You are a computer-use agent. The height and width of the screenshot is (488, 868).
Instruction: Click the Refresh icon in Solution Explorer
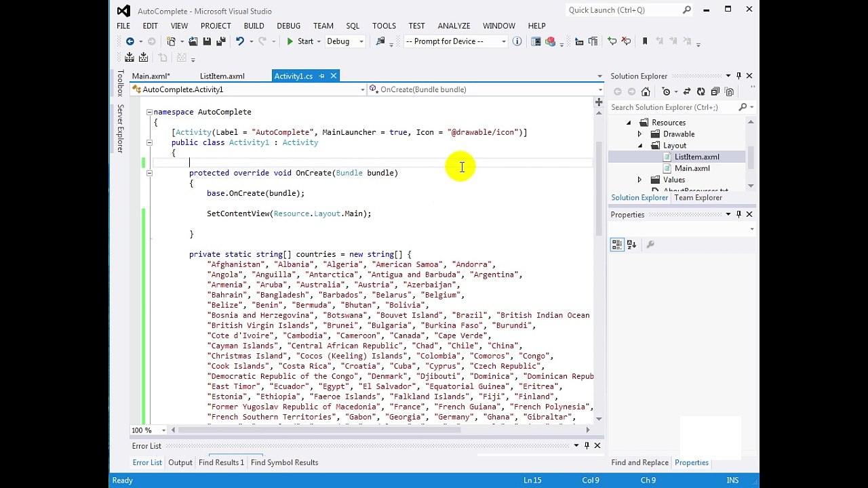click(701, 91)
